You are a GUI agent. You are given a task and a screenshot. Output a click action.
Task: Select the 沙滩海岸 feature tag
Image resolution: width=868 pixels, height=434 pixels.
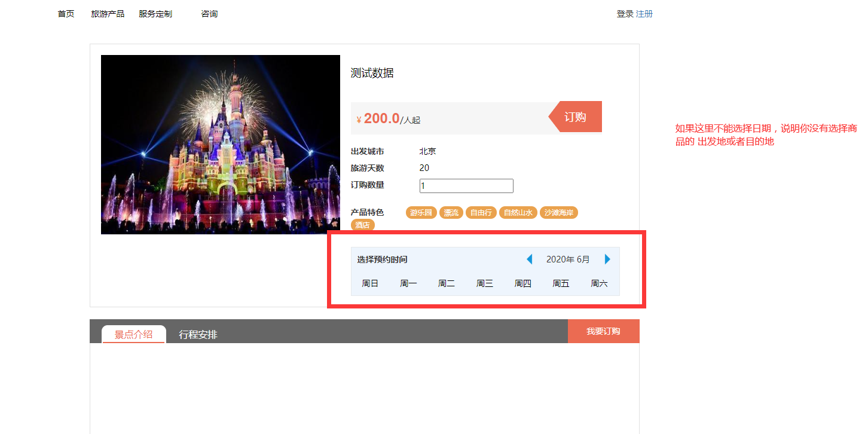coord(559,213)
